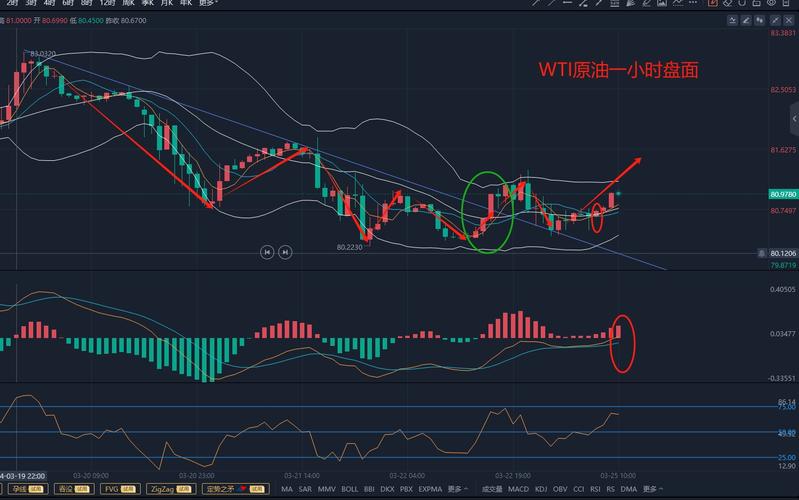
Task: Enable the MA indicator
Action: point(286,489)
